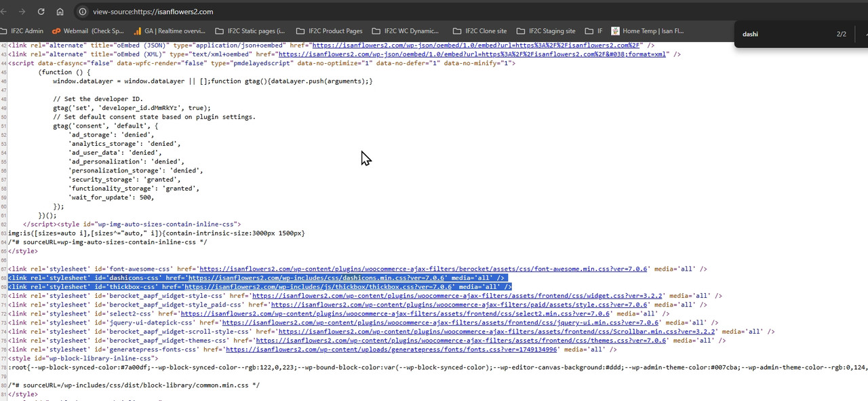Open the frontend themes.css link
Image resolution: width=868 pixels, height=401 pixels.
[x=461, y=341]
